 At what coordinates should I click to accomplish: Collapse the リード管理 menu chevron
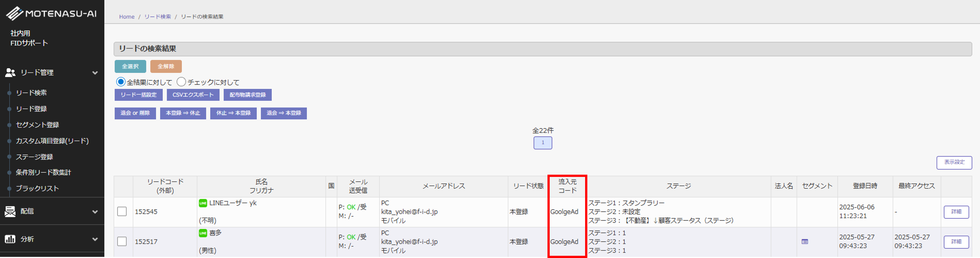(95, 73)
